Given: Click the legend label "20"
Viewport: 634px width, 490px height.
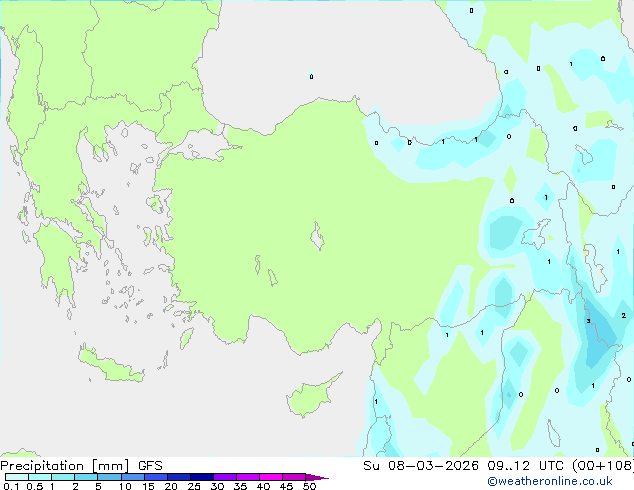Looking at the screenshot, I should pyautogui.click(x=171, y=486).
